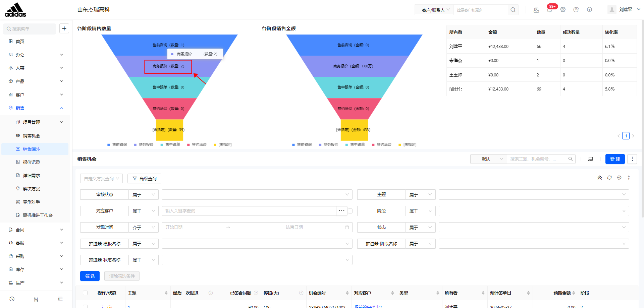Image resolution: width=644 pixels, height=308 pixels.
Task: Click the cube icon in top bar
Action: tap(589, 10)
